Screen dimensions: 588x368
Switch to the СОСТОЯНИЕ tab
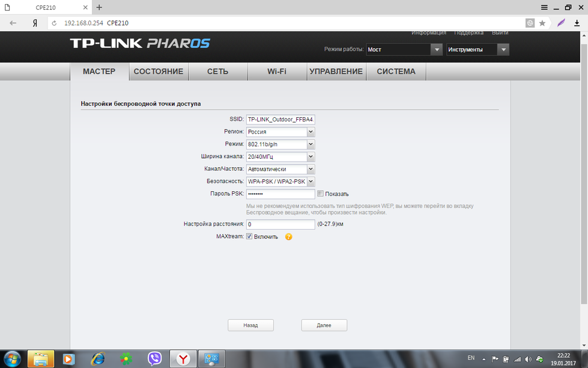pyautogui.click(x=159, y=72)
